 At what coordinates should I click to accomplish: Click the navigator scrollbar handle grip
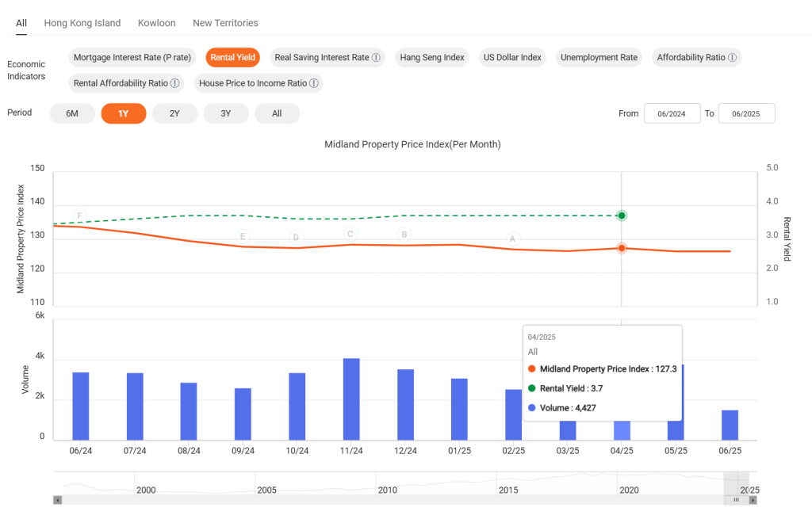(x=736, y=500)
